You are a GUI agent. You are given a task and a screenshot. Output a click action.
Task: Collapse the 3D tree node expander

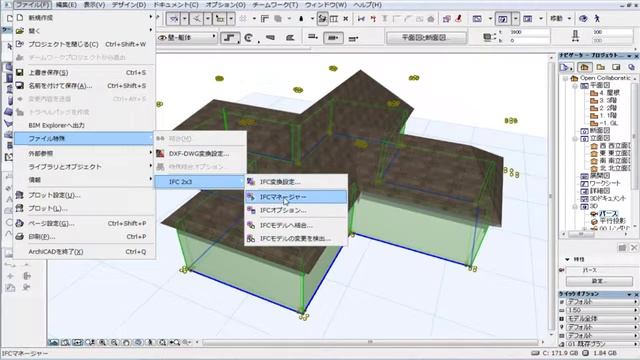pyautogui.click(x=575, y=206)
